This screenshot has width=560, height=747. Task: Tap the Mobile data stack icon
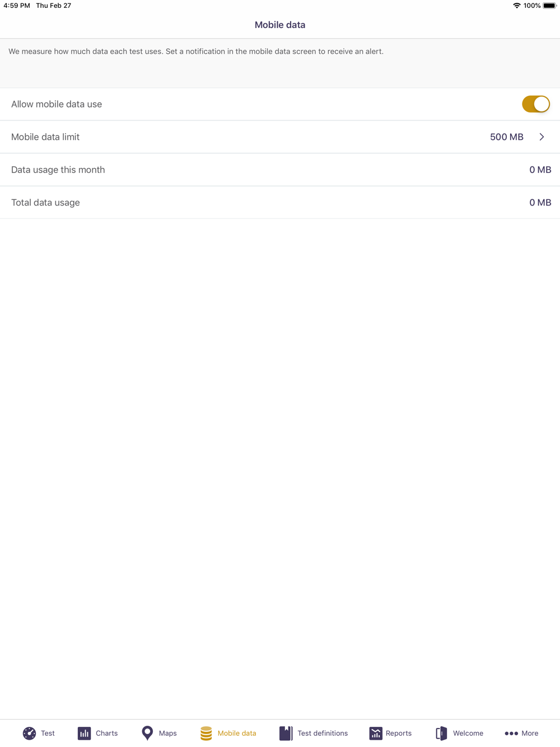point(206,733)
